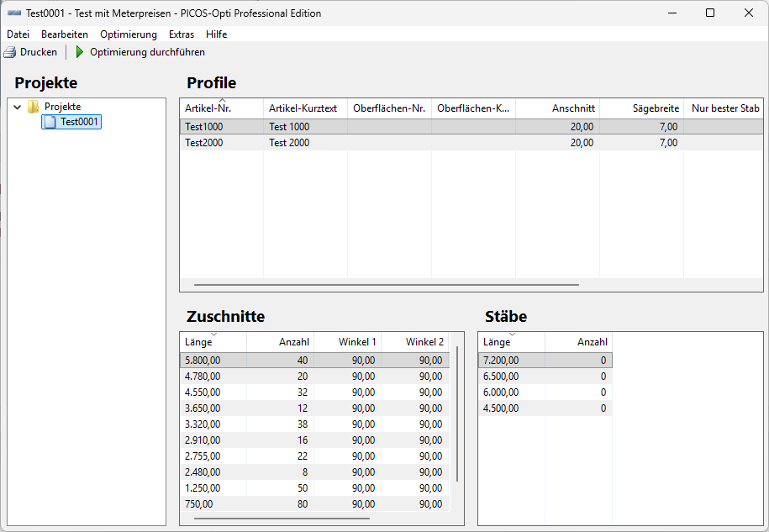Screen dimensions: 769x532
Task: Open the Hilfe menu
Action: click(x=216, y=34)
